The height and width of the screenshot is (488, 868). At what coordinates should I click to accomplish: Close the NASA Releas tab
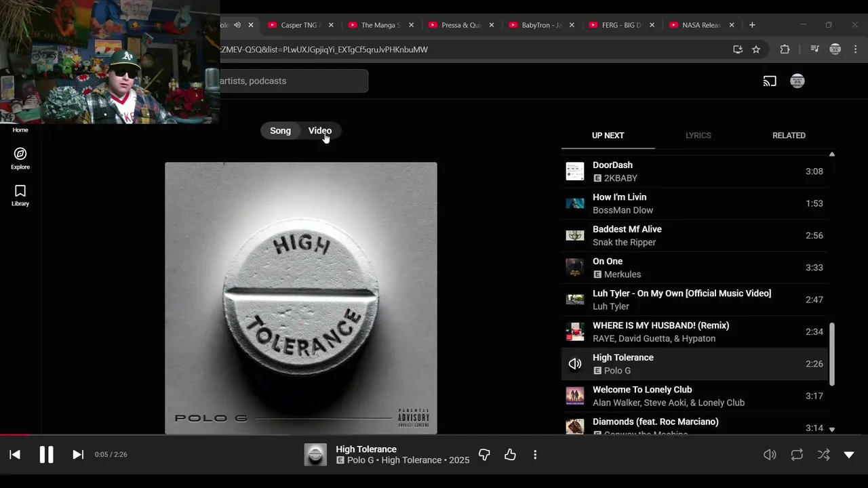tap(732, 25)
